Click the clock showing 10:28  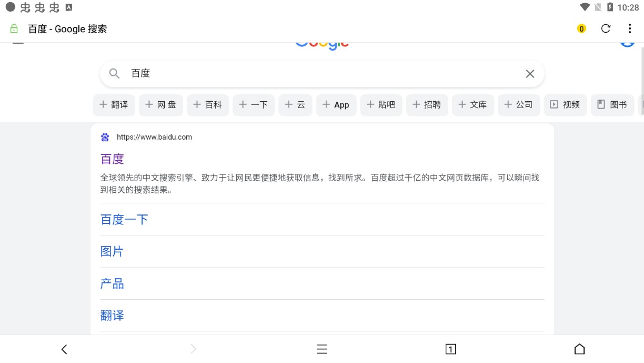628,7
